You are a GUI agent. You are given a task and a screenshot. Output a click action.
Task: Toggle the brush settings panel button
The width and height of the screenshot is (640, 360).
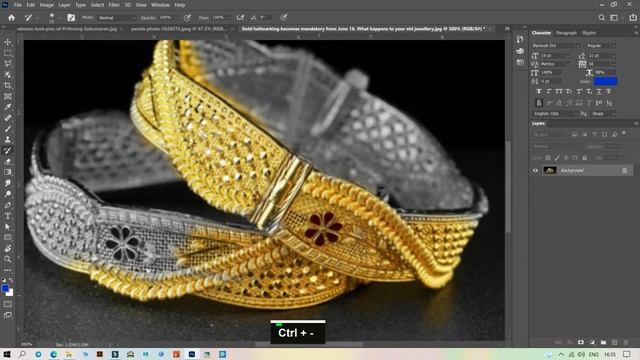pyautogui.click(x=71, y=18)
